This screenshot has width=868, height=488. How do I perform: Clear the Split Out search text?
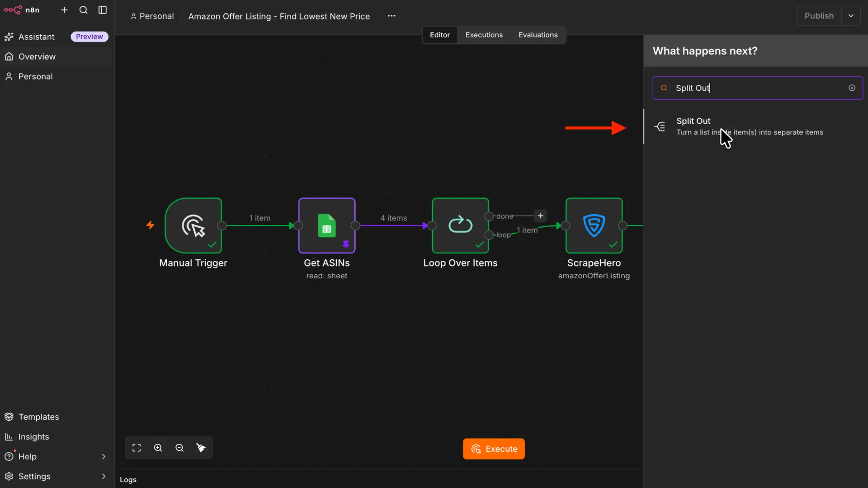coord(852,88)
